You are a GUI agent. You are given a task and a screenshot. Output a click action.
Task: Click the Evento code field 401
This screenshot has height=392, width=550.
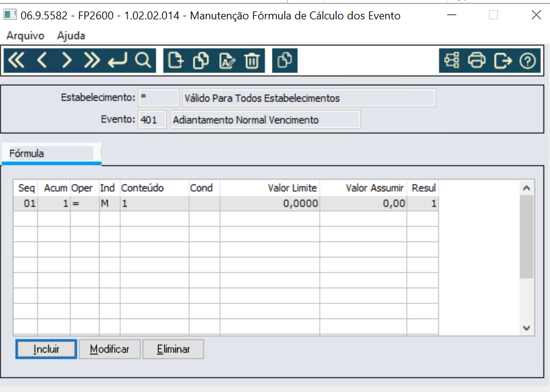(152, 120)
